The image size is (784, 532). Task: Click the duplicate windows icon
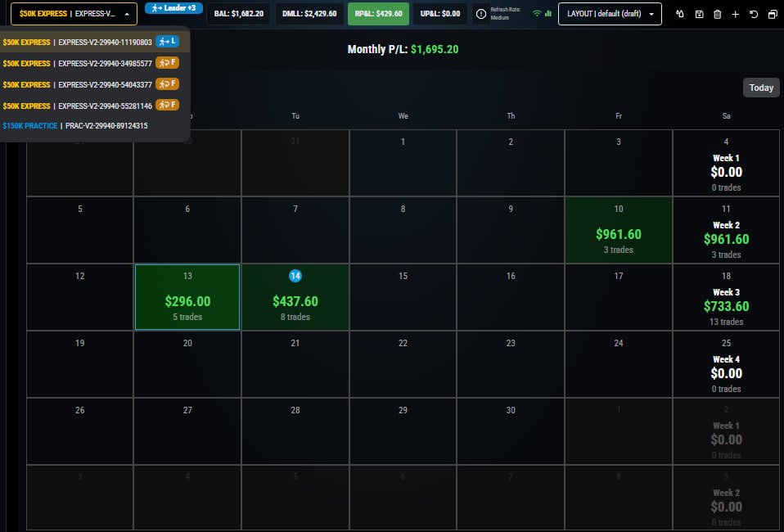773,14
